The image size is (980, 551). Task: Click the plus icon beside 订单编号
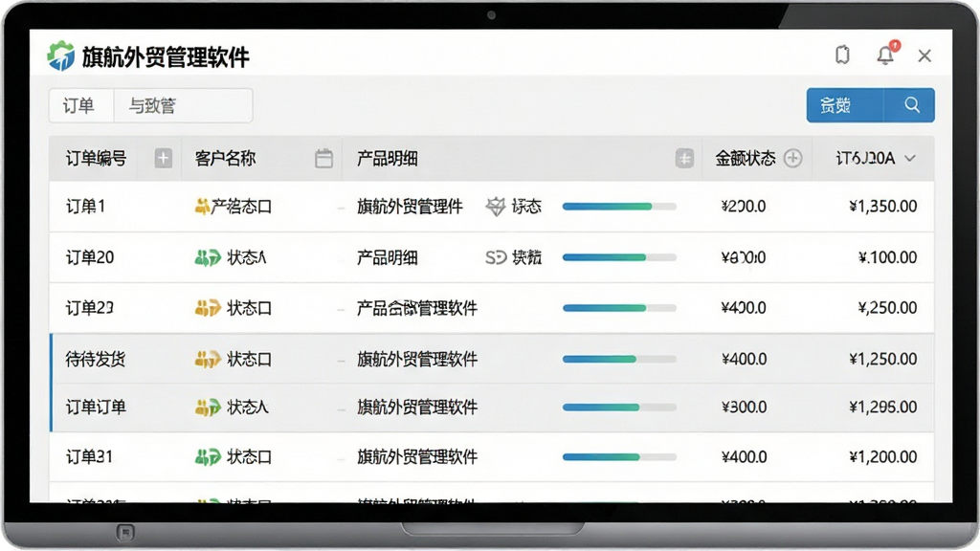point(163,158)
